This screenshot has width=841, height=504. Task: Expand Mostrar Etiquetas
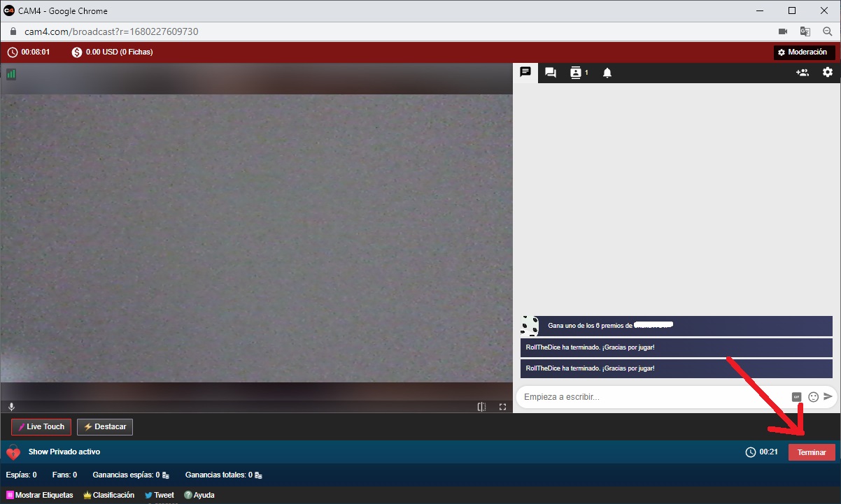40,495
